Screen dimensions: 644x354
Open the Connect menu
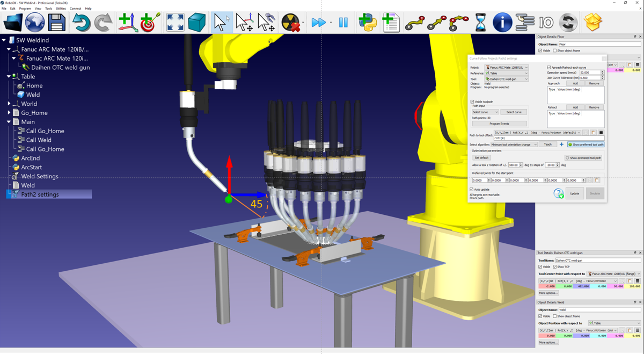75,9
